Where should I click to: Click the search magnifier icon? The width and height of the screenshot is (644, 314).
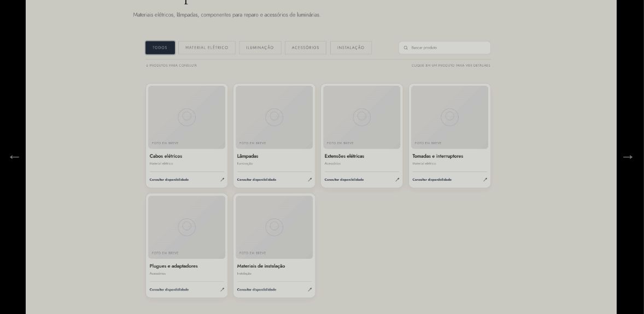click(x=406, y=48)
